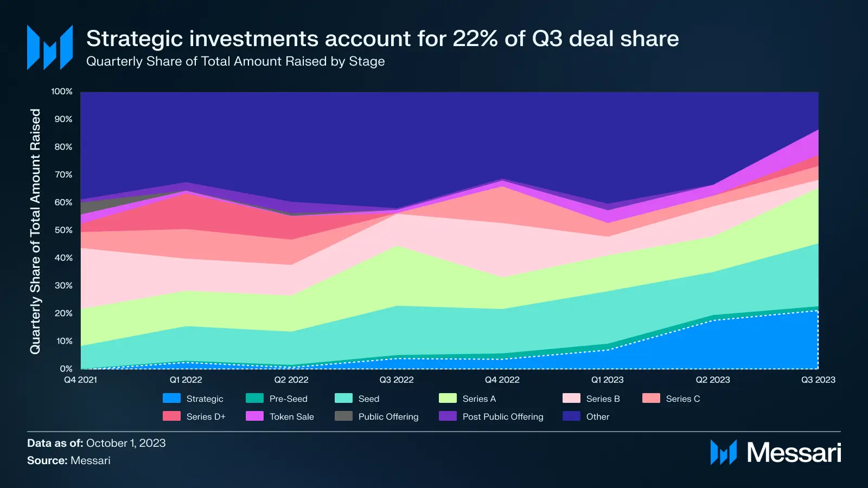
Task: Click the Q4 2021 x-axis label
Action: pos(80,380)
